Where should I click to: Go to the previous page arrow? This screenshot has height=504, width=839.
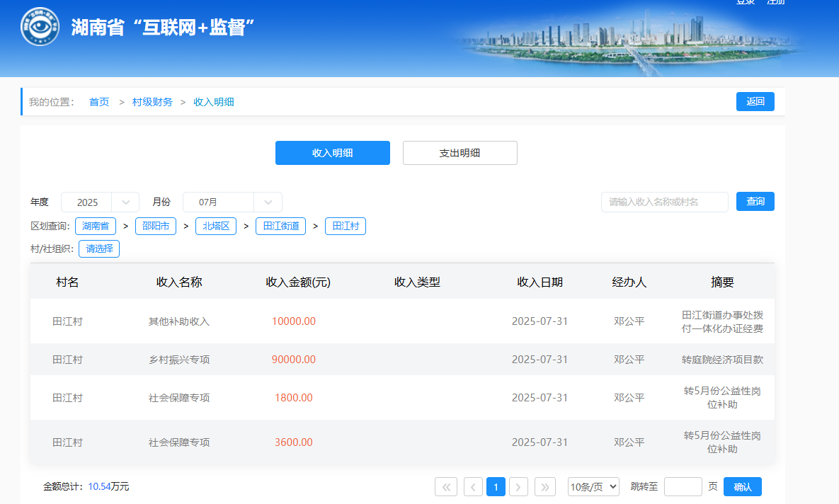473,487
